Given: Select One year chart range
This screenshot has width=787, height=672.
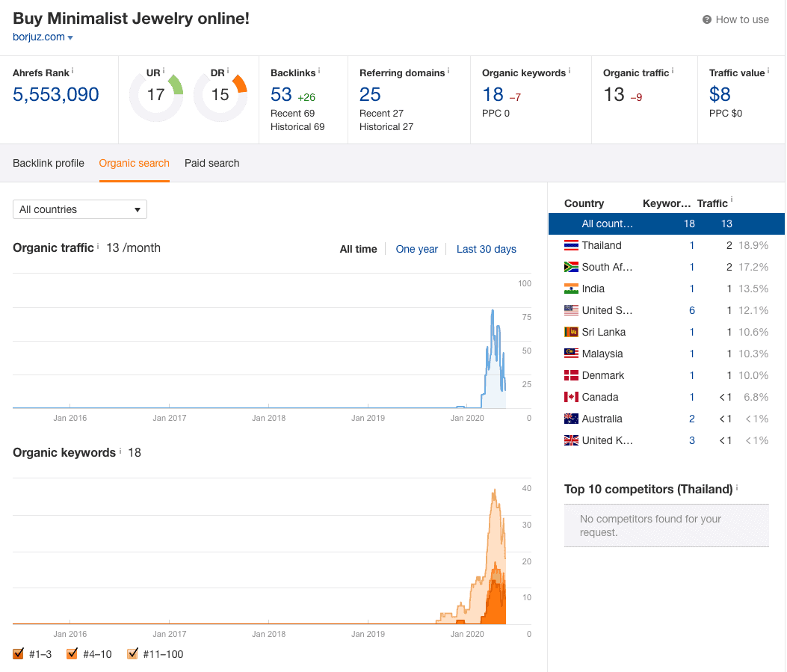Looking at the screenshot, I should pyautogui.click(x=416, y=249).
